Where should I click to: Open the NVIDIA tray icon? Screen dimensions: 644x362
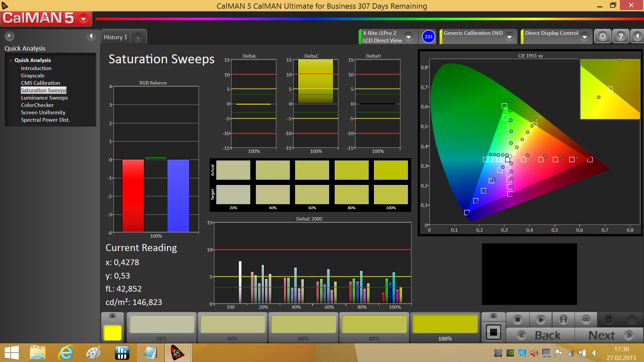pyautogui.click(x=510, y=353)
